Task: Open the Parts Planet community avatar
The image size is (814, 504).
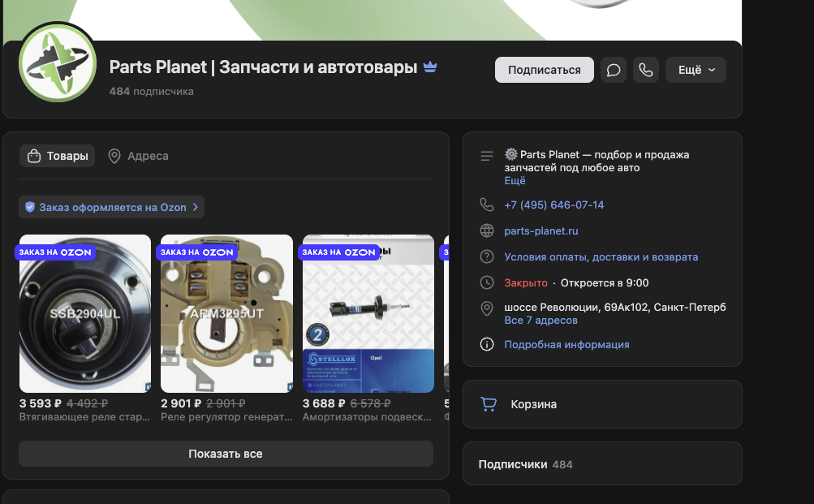Action: [58, 63]
